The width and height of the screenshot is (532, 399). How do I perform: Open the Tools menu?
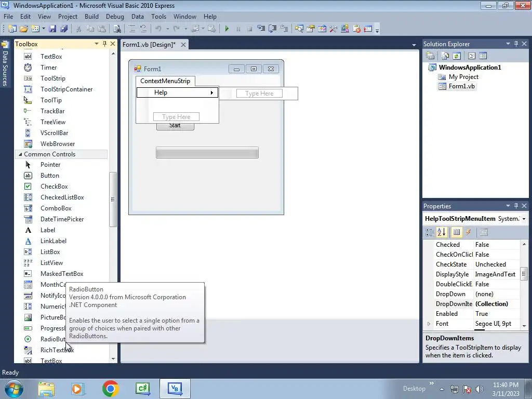coord(159,17)
